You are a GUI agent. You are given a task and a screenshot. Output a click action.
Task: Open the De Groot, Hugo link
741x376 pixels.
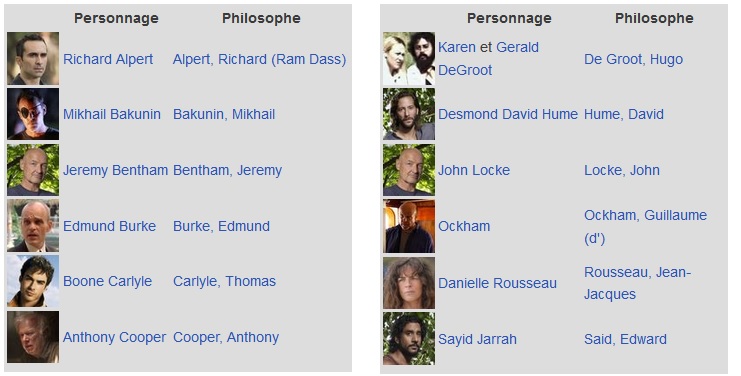click(x=633, y=59)
